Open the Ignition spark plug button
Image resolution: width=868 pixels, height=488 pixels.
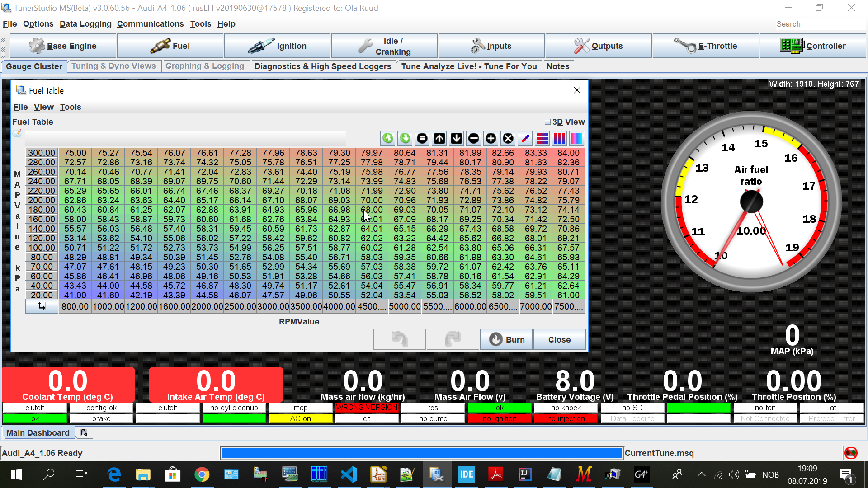pos(277,46)
